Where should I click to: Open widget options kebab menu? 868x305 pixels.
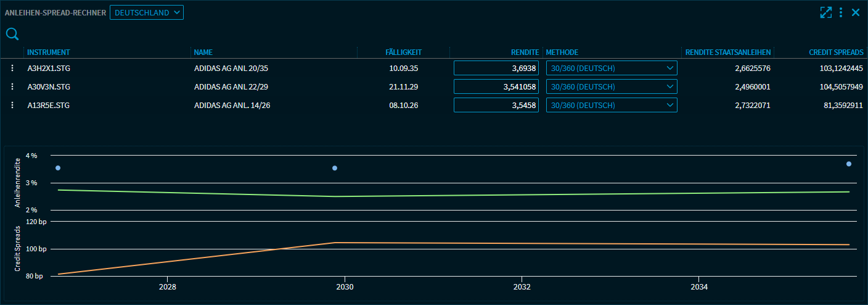(x=841, y=12)
